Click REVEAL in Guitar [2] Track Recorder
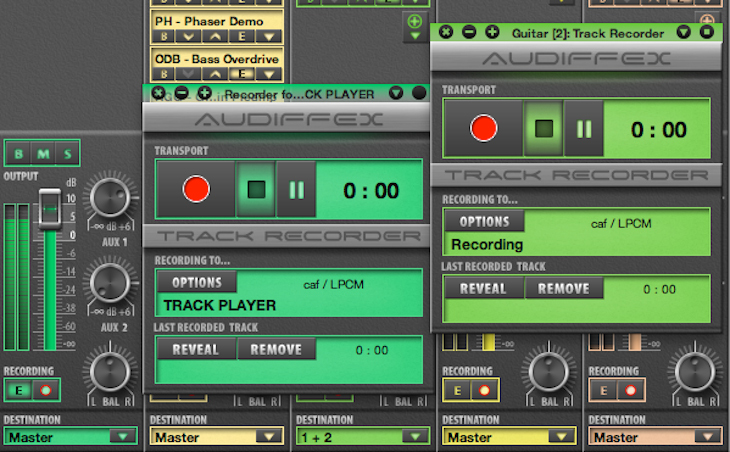The width and height of the screenshot is (730, 452). (x=483, y=289)
